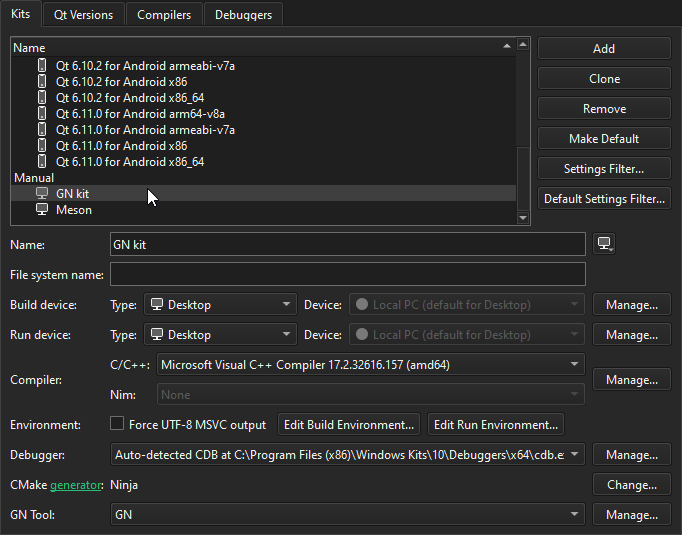This screenshot has width=682, height=535.
Task: Click Manage button for Compiler
Action: click(632, 380)
